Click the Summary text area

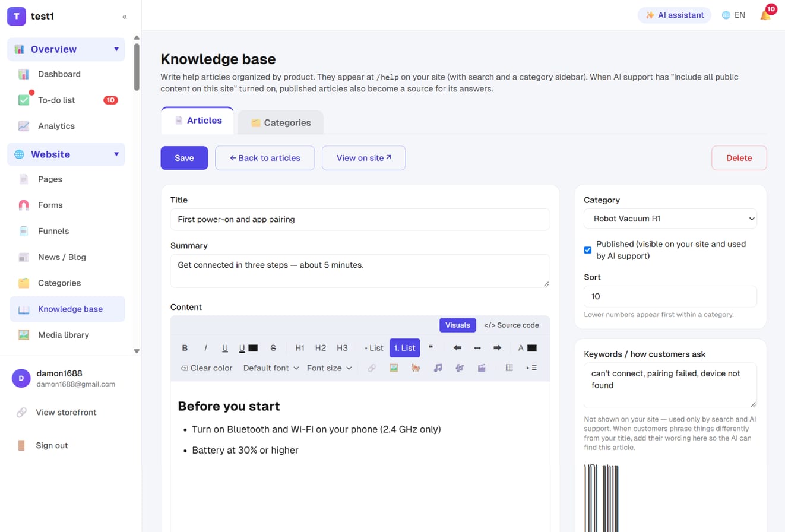[x=360, y=271]
